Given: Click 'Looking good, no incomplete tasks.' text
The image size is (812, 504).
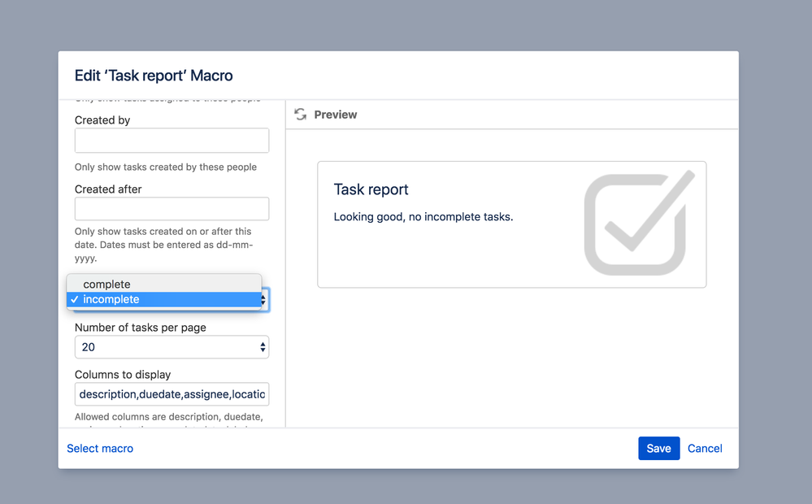Looking at the screenshot, I should pos(423,217).
